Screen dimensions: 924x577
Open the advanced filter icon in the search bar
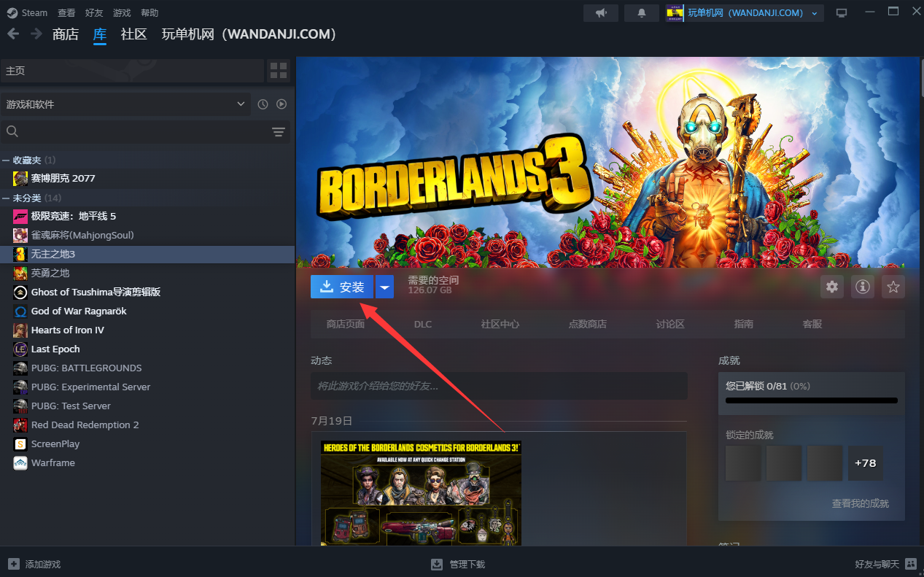pyautogui.click(x=278, y=132)
